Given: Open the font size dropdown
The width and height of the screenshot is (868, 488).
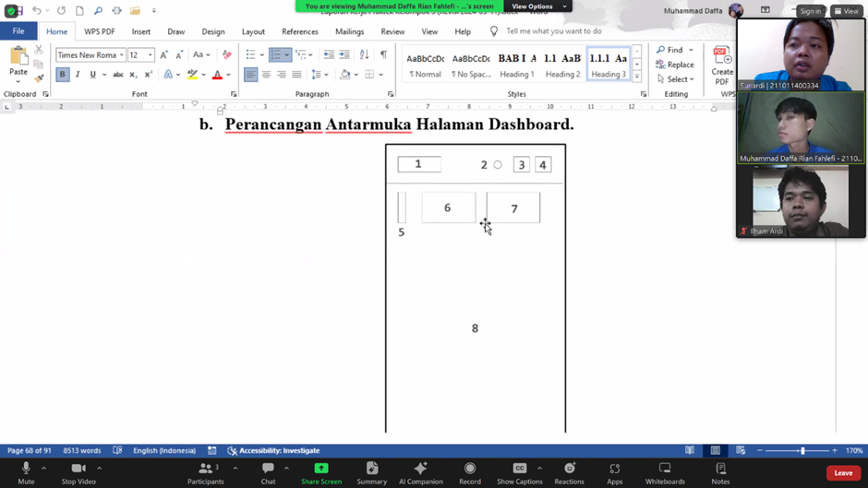Looking at the screenshot, I should pos(150,54).
